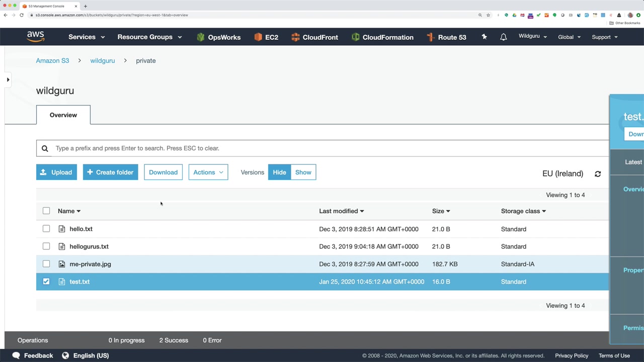Check the hello.txt checkbox
The height and width of the screenshot is (362, 644).
tap(46, 229)
